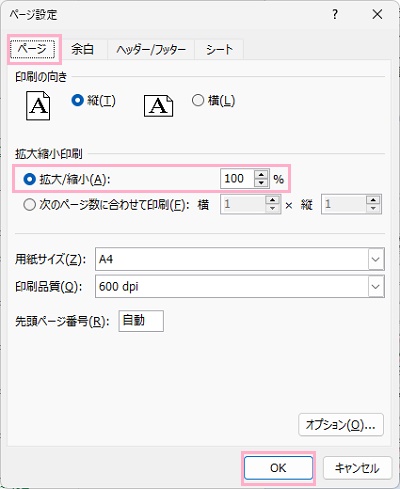Open the 印刷品質 dropdown showing 600 dpi
The height and width of the screenshot is (489, 400).
[240, 286]
